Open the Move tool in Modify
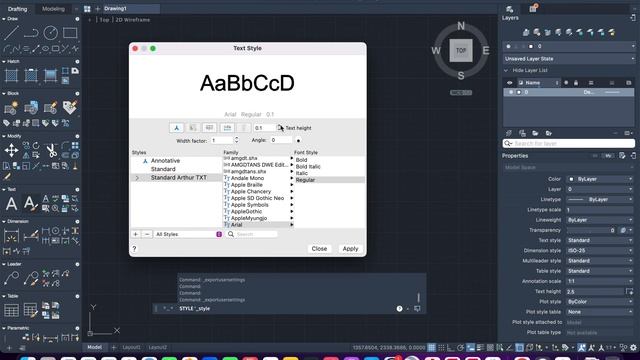 tap(11, 150)
